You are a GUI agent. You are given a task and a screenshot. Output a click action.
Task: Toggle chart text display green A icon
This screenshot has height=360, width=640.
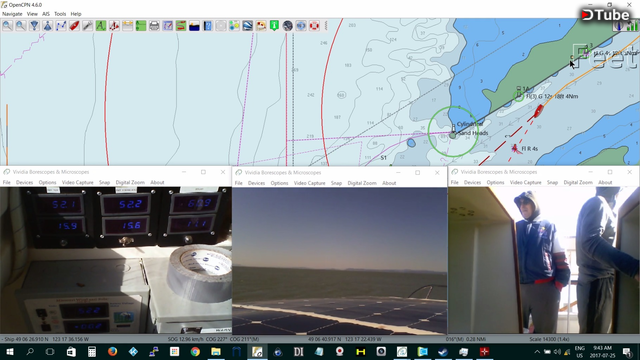tap(101, 26)
